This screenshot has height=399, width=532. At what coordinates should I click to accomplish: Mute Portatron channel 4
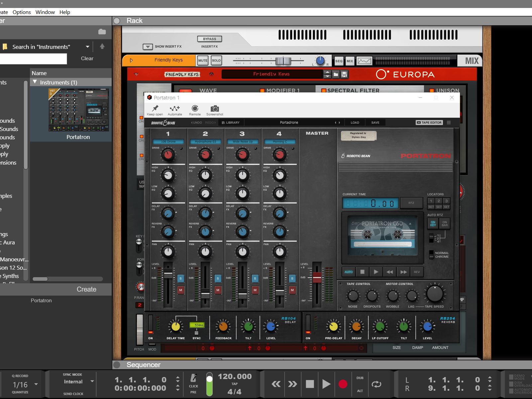(292, 290)
